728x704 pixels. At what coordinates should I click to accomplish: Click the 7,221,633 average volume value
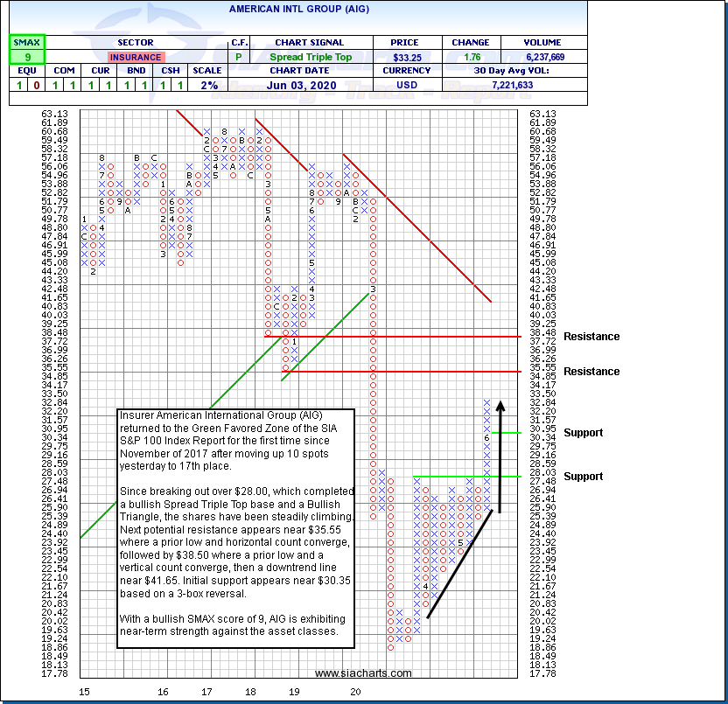pyautogui.click(x=539, y=85)
